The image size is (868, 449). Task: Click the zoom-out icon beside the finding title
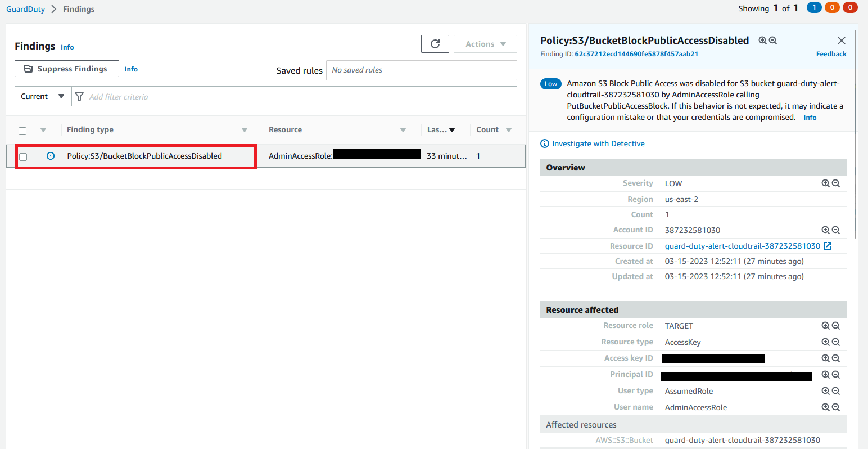(x=773, y=41)
